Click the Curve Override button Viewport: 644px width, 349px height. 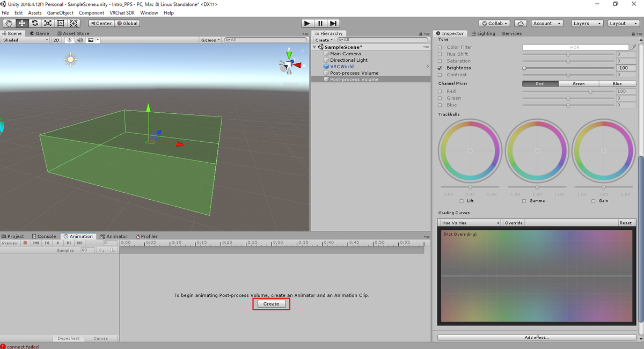pyautogui.click(x=514, y=223)
